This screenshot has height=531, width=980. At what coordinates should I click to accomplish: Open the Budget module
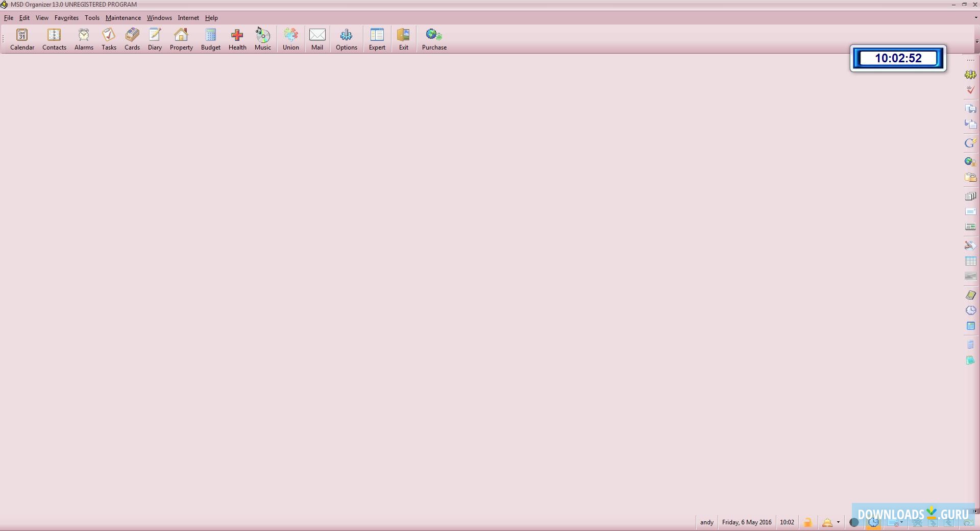click(x=210, y=39)
